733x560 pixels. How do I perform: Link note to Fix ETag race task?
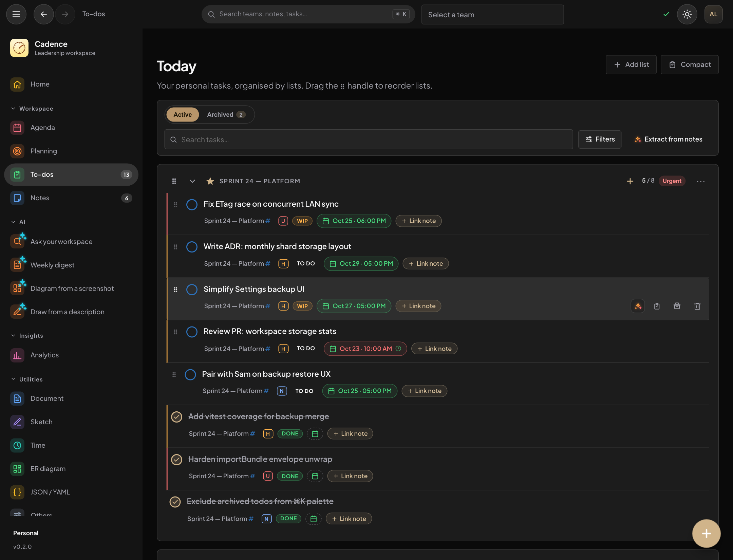(418, 221)
